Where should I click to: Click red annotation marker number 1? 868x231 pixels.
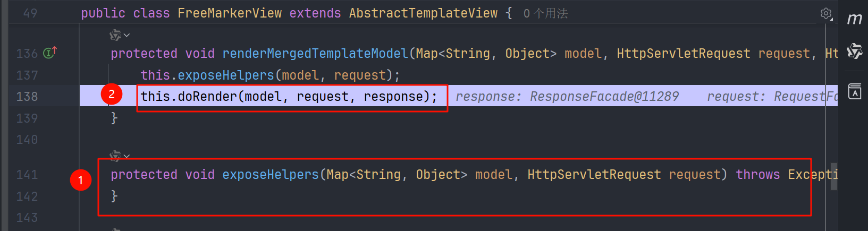tap(81, 181)
